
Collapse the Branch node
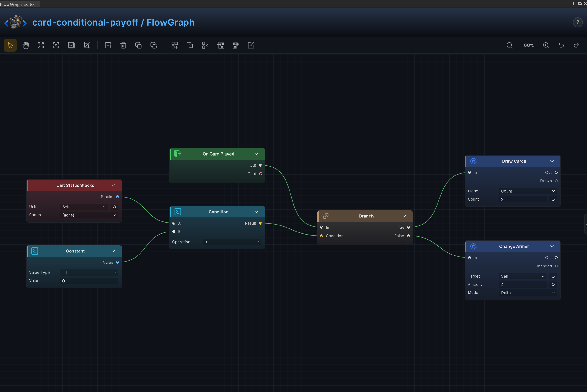coord(404,216)
